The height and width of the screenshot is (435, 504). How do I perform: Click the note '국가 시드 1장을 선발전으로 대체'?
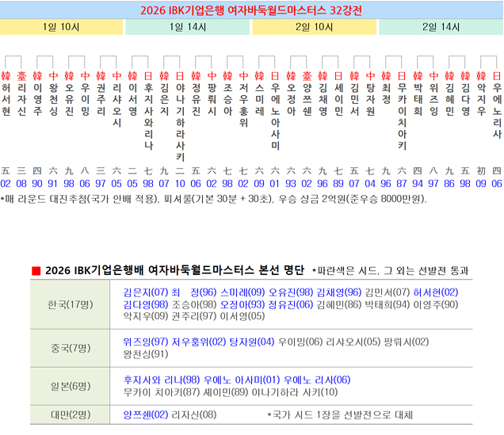[340, 415]
